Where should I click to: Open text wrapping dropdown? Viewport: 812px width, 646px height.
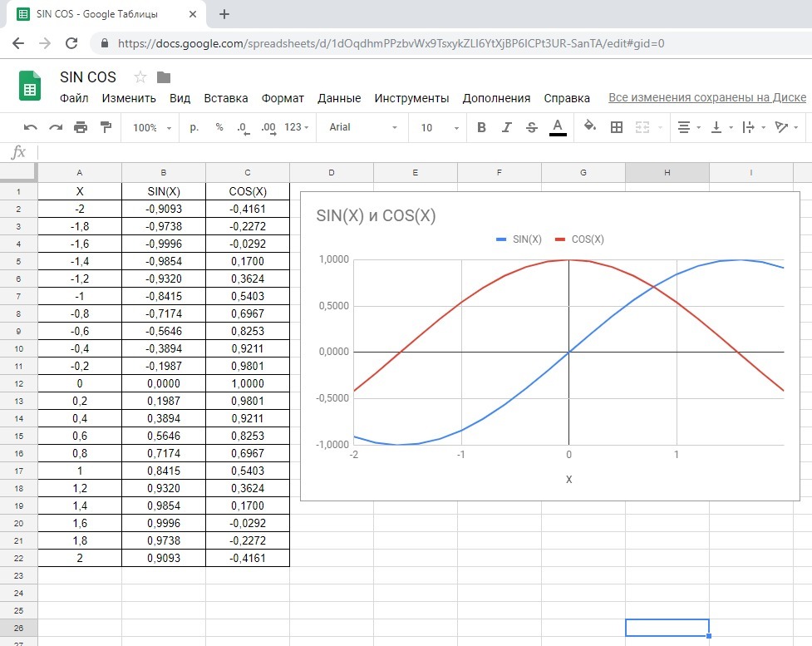pos(754,127)
